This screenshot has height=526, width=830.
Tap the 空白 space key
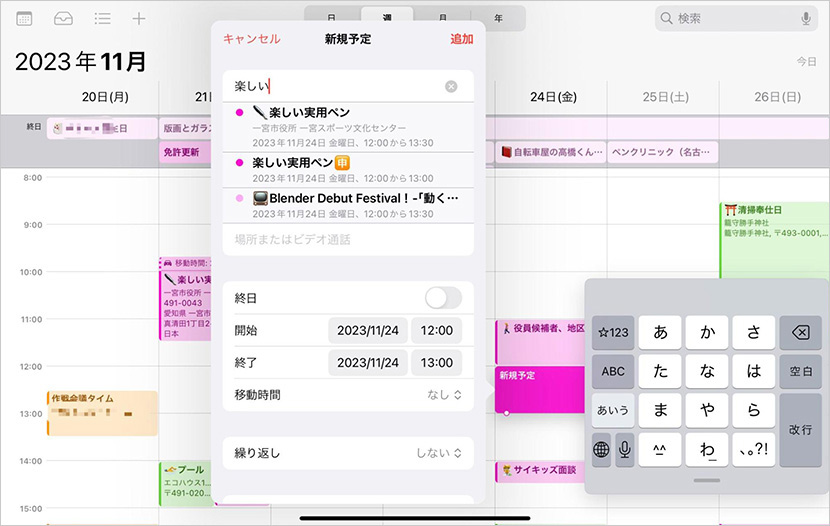click(800, 371)
